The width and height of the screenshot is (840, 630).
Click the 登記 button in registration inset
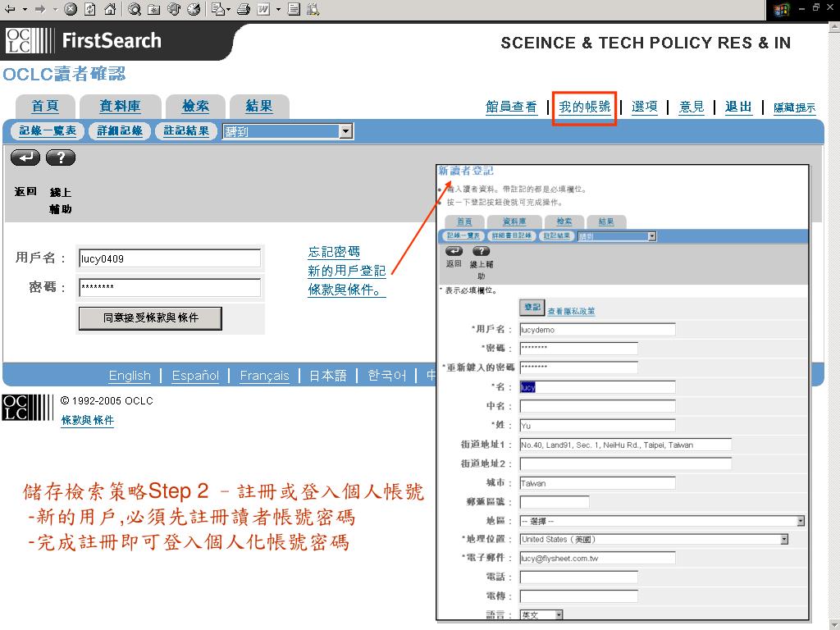[x=532, y=308]
